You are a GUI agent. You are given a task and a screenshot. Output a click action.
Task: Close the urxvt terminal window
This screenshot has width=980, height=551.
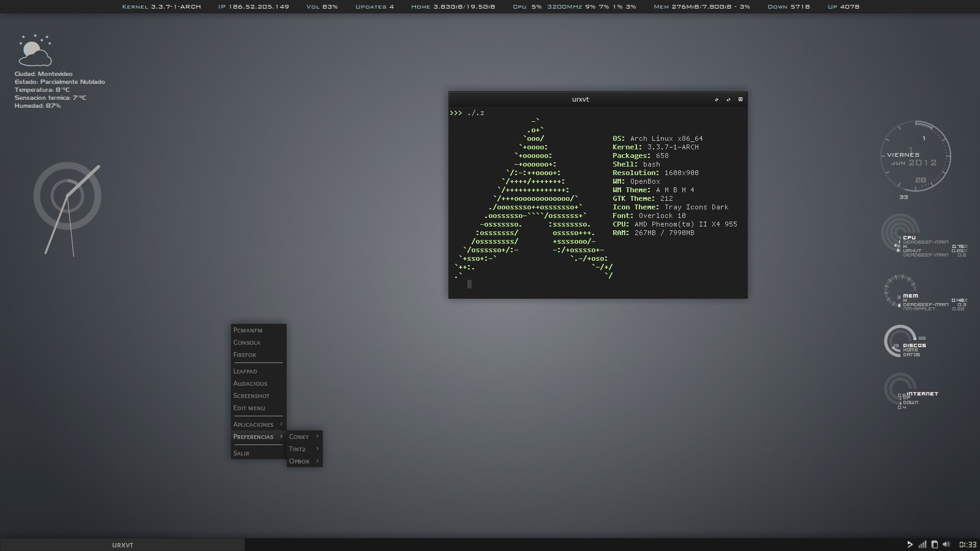tap(741, 99)
